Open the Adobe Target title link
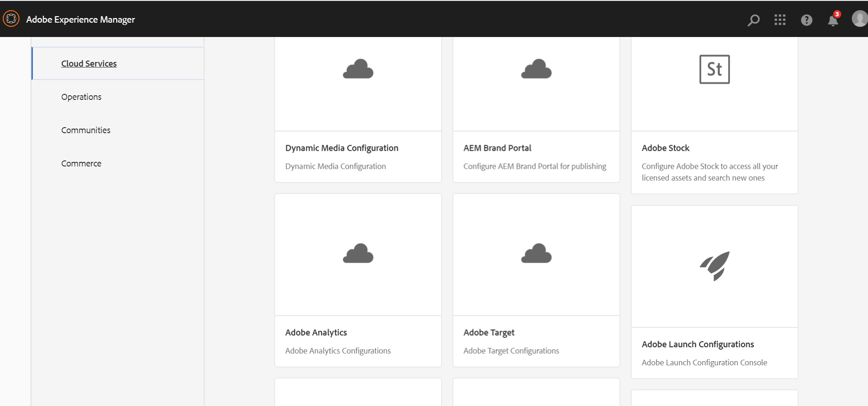 click(489, 332)
